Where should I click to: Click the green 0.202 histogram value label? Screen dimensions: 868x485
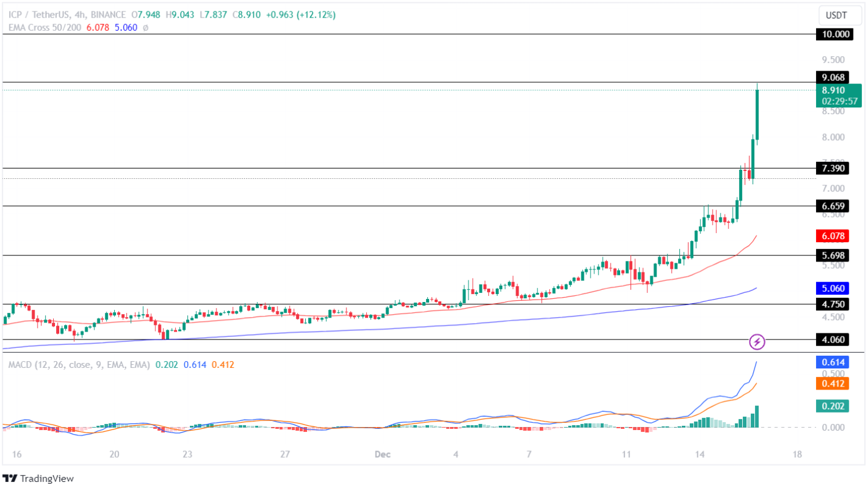[832, 406]
